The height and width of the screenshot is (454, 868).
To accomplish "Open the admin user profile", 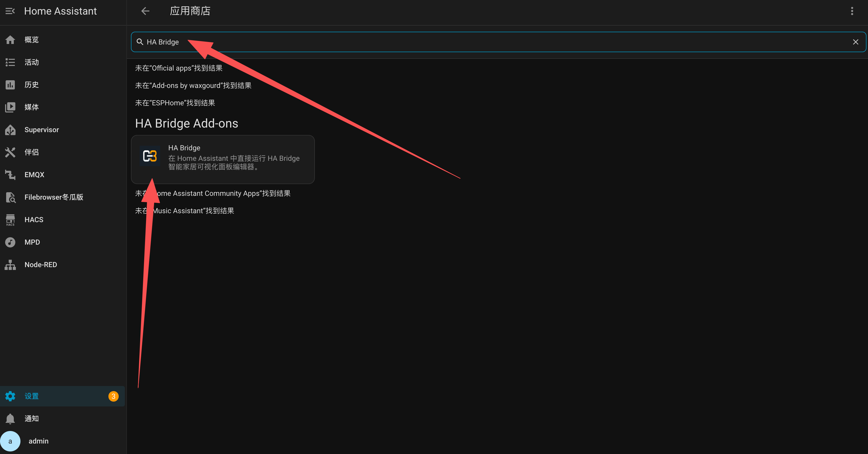I will (x=63, y=441).
